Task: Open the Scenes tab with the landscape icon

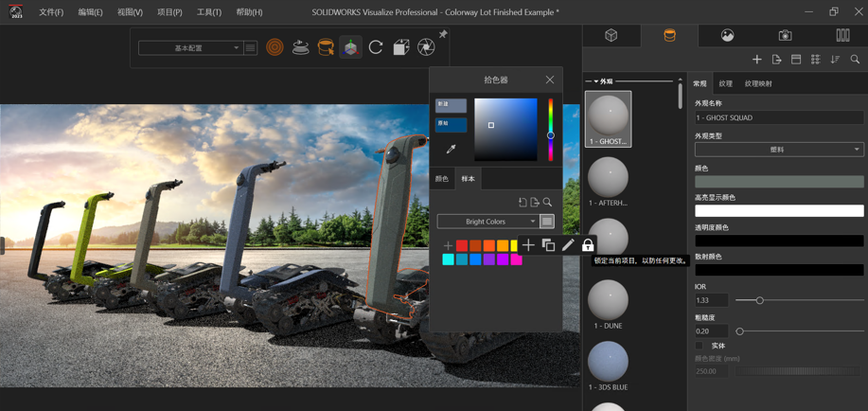Action: [x=727, y=35]
